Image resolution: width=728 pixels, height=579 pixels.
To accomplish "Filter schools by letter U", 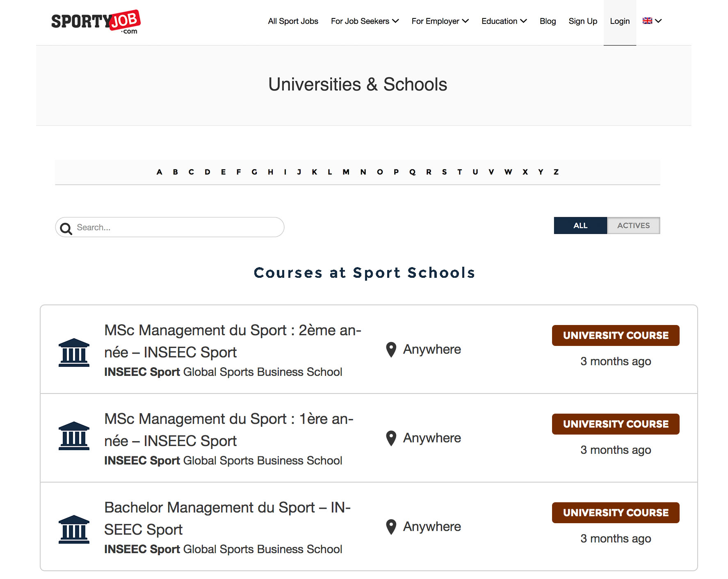I will tap(475, 172).
